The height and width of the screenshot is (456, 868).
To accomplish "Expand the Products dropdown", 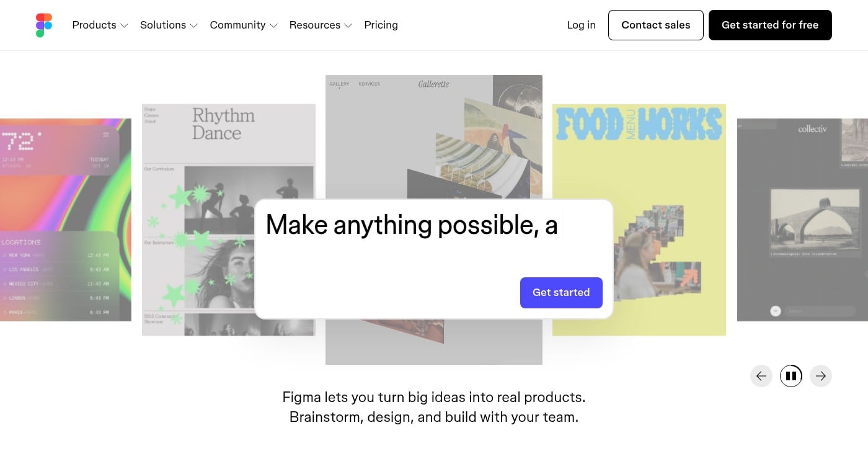I will [100, 25].
